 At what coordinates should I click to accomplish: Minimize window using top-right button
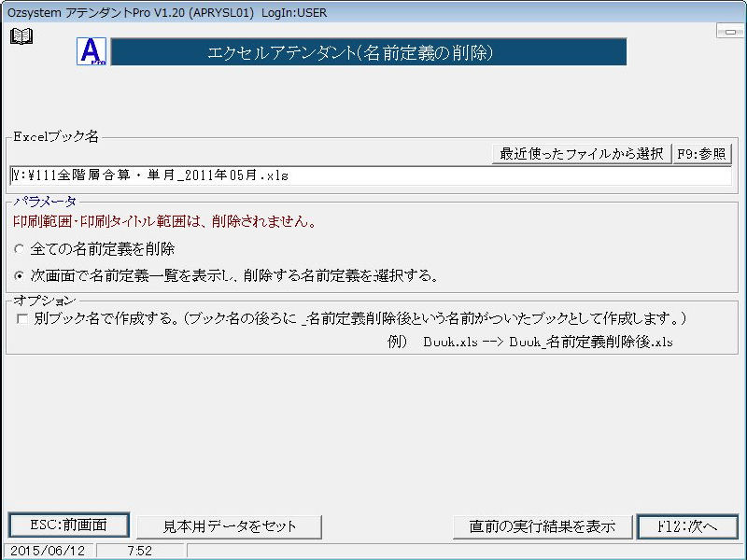tap(730, 32)
